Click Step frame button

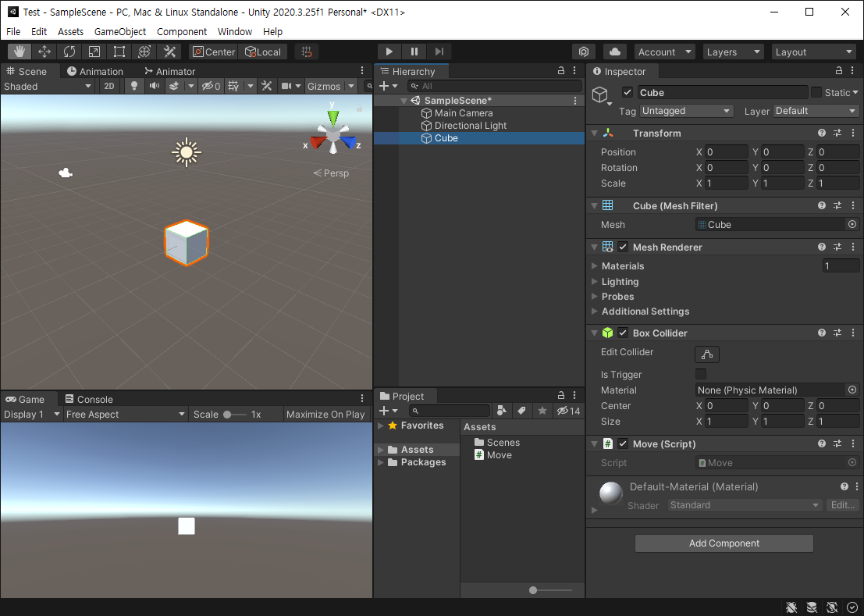click(439, 52)
